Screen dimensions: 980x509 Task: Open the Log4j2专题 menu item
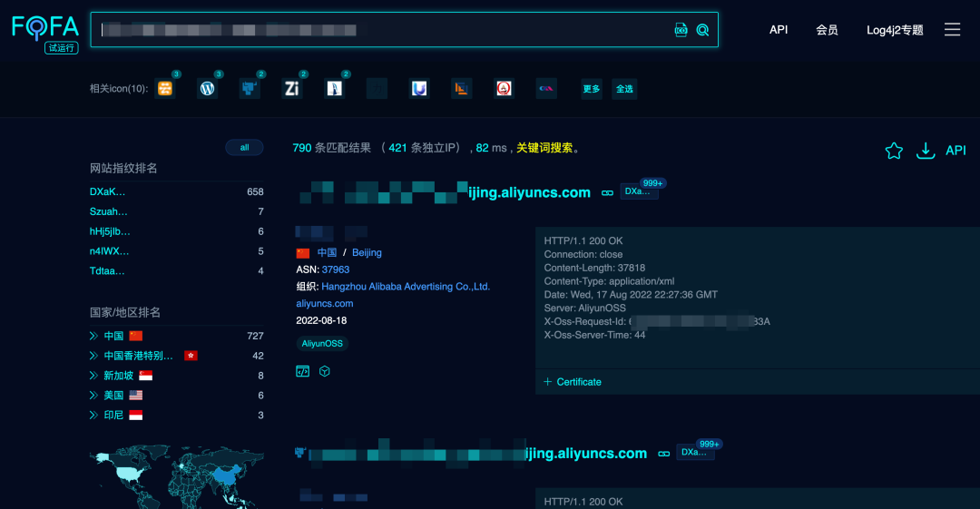click(895, 30)
